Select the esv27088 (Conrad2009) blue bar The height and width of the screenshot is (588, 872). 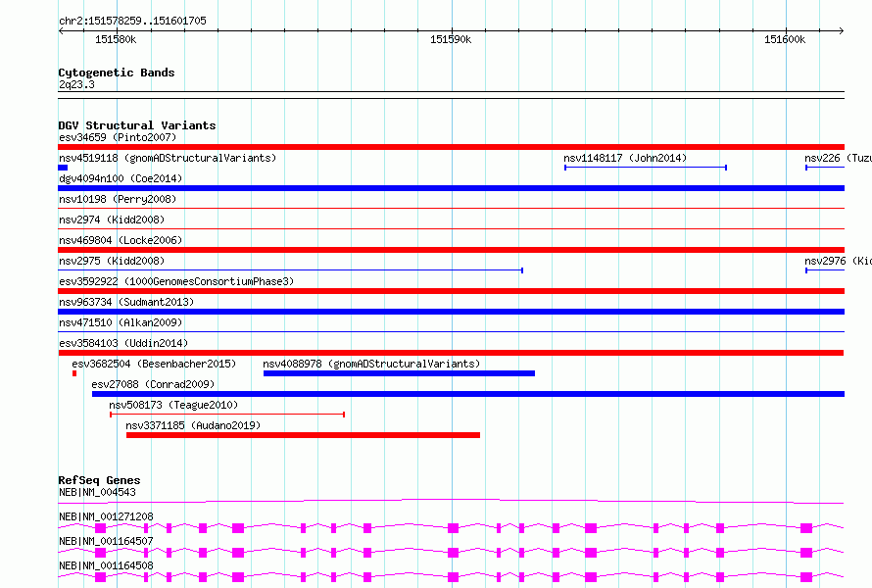[468, 394]
